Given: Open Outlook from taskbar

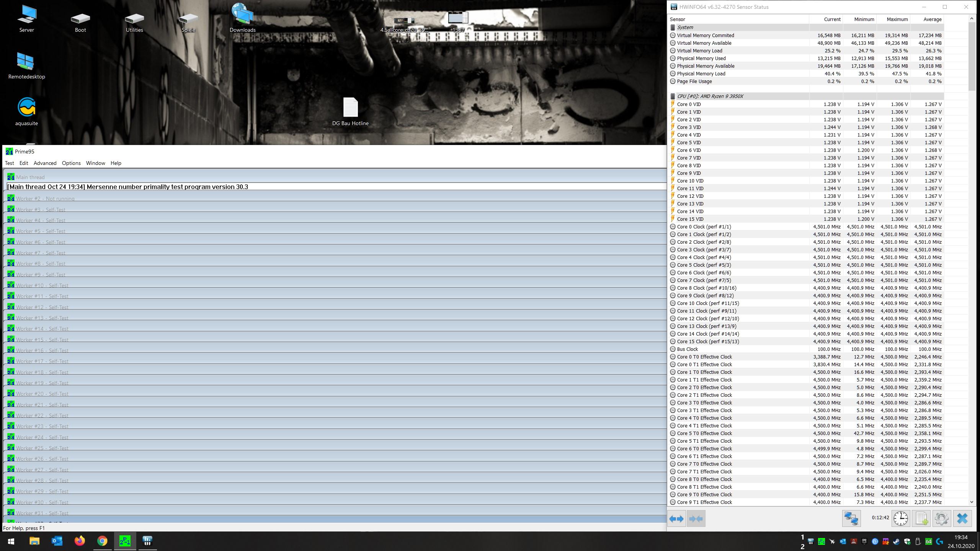Looking at the screenshot, I should point(57,541).
